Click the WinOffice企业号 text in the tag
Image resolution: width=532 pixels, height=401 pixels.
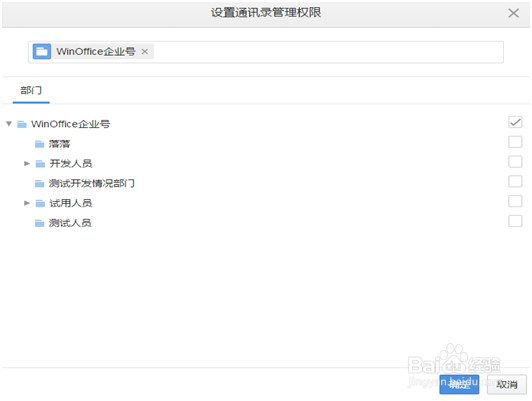click(96, 52)
